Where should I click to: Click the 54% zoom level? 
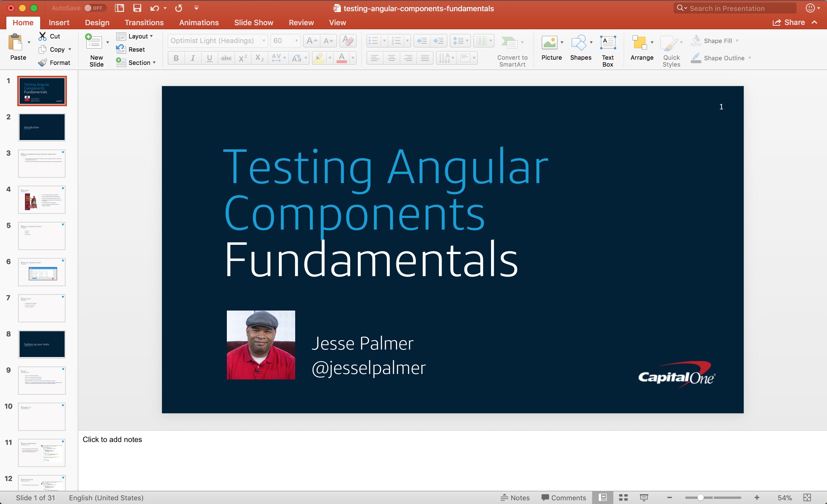click(785, 497)
